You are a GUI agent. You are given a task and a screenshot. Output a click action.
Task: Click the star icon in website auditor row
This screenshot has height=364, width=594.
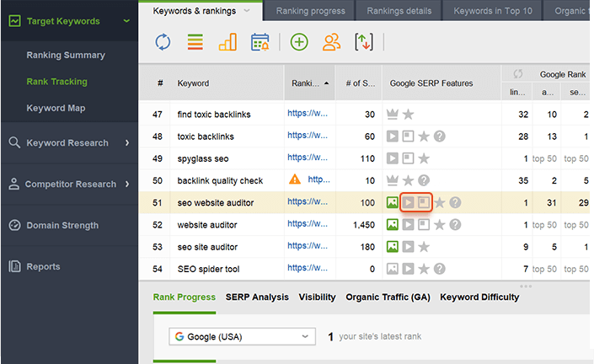(440, 225)
